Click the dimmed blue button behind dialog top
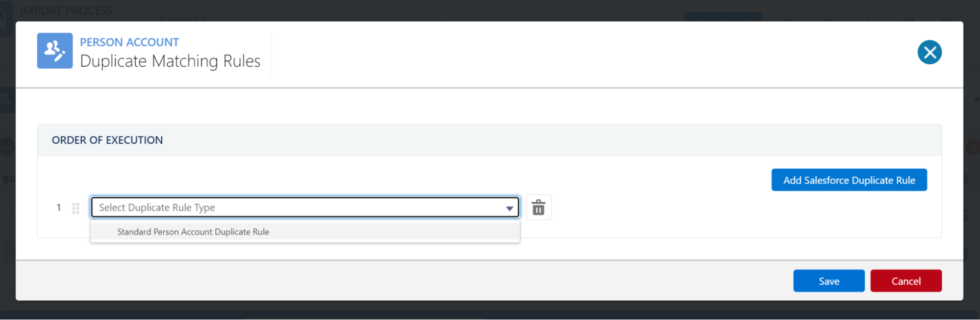Screen dimensions: 980x320 pos(723,17)
